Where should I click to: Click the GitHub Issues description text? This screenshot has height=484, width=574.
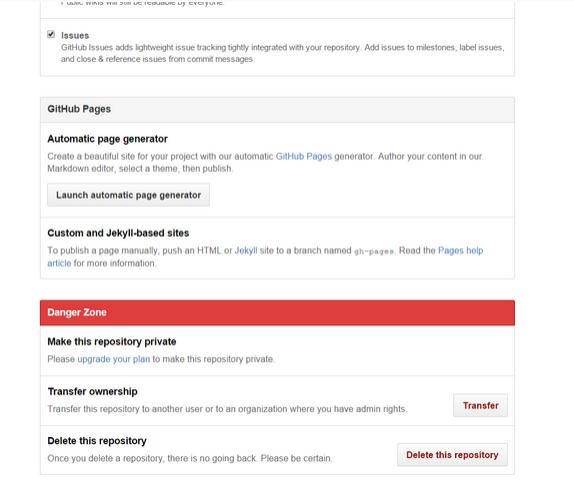pos(283,53)
